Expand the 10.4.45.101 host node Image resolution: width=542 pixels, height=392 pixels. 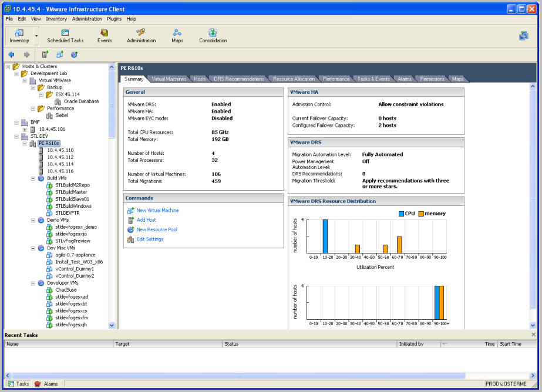pyautogui.click(x=25, y=129)
